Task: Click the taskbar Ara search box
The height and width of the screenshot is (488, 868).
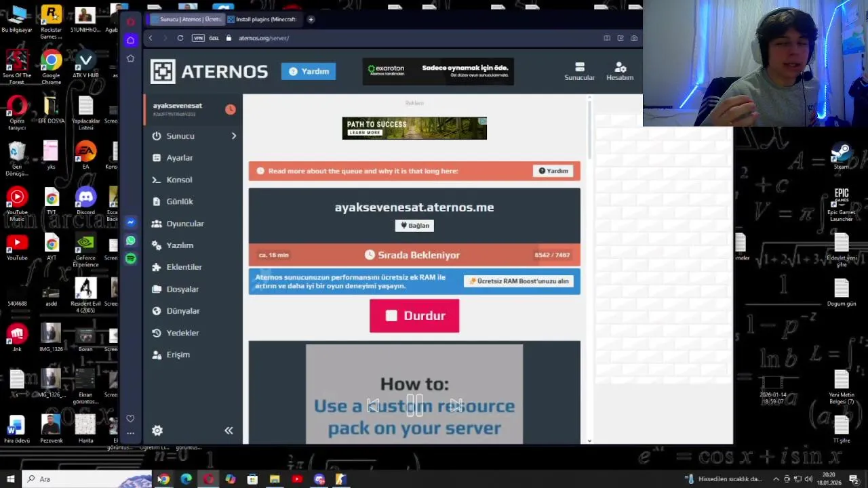Action: coord(88,479)
